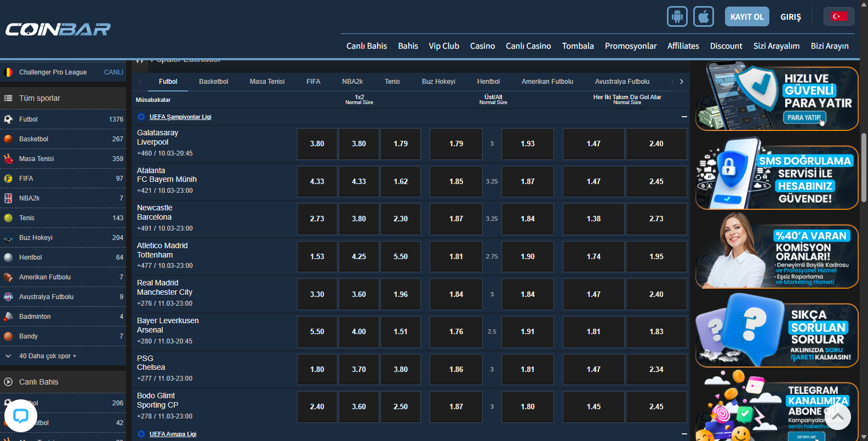868x441 pixels.
Task: Open the SMS Doğrulama banner
Action: click(x=776, y=177)
